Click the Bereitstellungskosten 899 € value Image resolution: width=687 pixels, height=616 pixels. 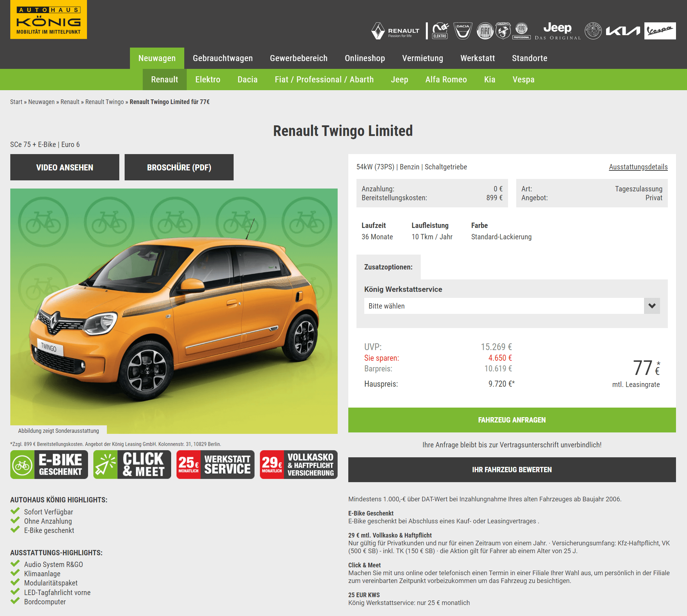point(494,198)
